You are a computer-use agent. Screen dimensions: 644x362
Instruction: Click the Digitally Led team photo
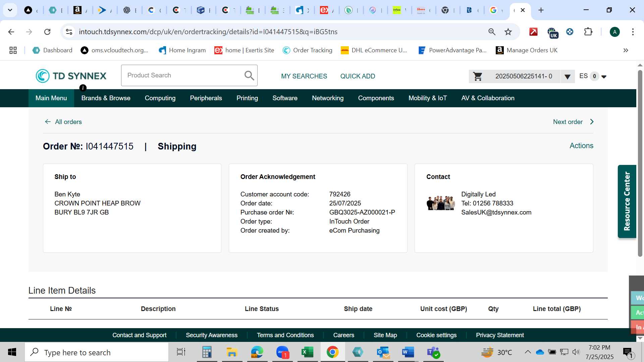point(441,203)
